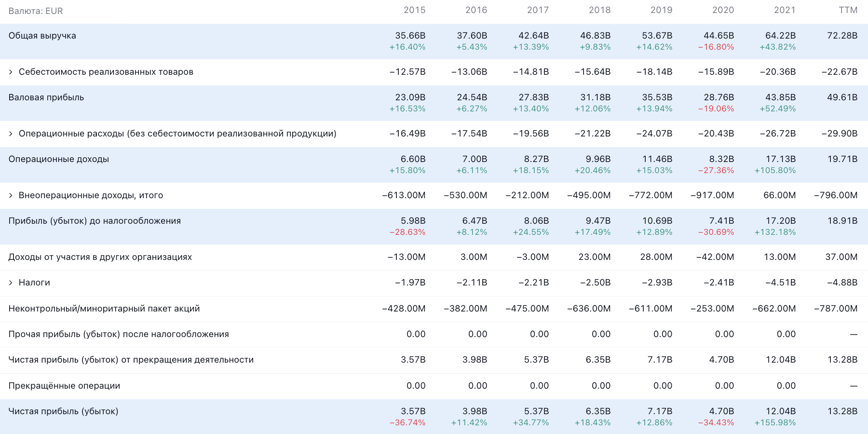This screenshot has height=434, width=868.
Task: Click revenue change +43.82% in 2021
Action: pos(778,47)
